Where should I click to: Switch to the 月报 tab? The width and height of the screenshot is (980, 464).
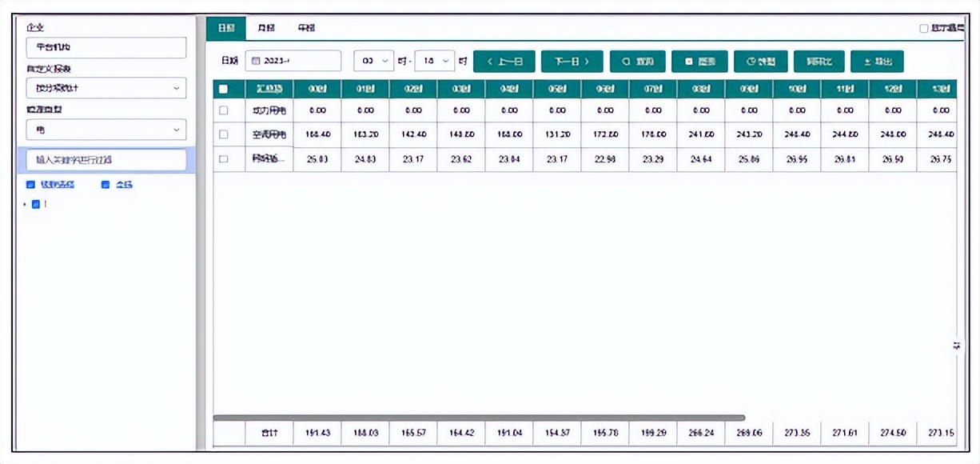265,28
